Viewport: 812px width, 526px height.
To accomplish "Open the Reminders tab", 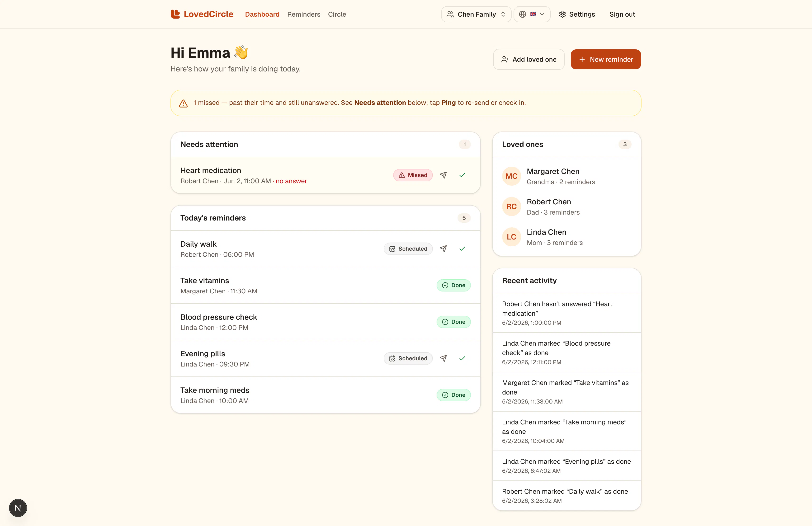I will click(x=304, y=14).
